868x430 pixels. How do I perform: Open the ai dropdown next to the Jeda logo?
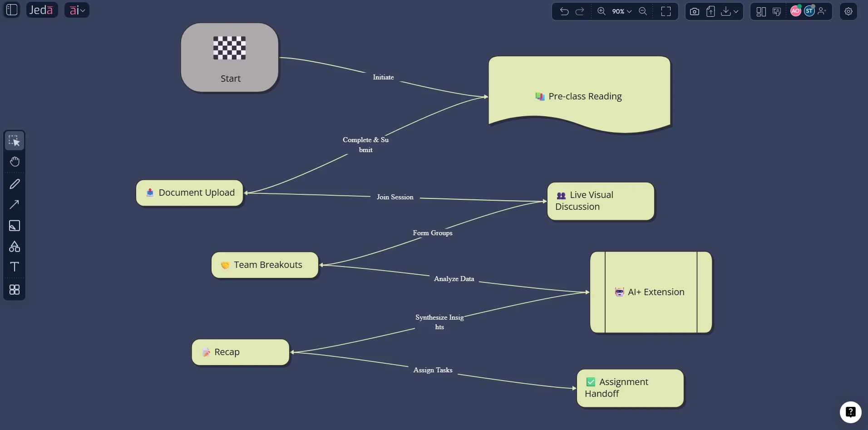(77, 10)
